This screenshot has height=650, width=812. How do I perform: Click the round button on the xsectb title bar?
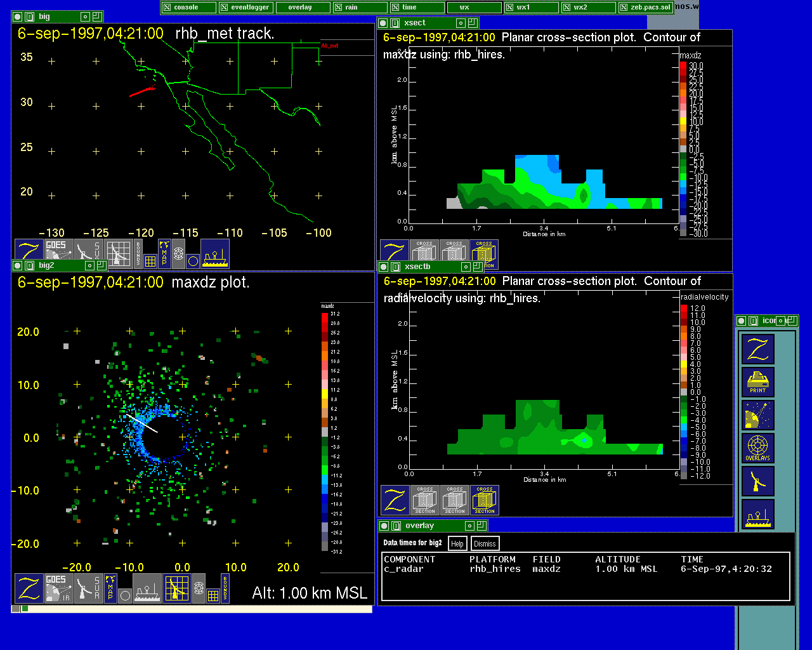tap(384, 267)
